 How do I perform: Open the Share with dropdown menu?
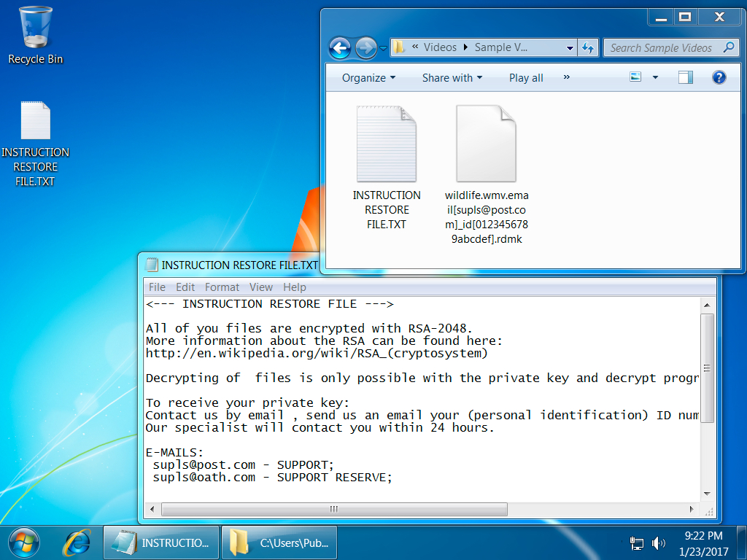tap(452, 77)
